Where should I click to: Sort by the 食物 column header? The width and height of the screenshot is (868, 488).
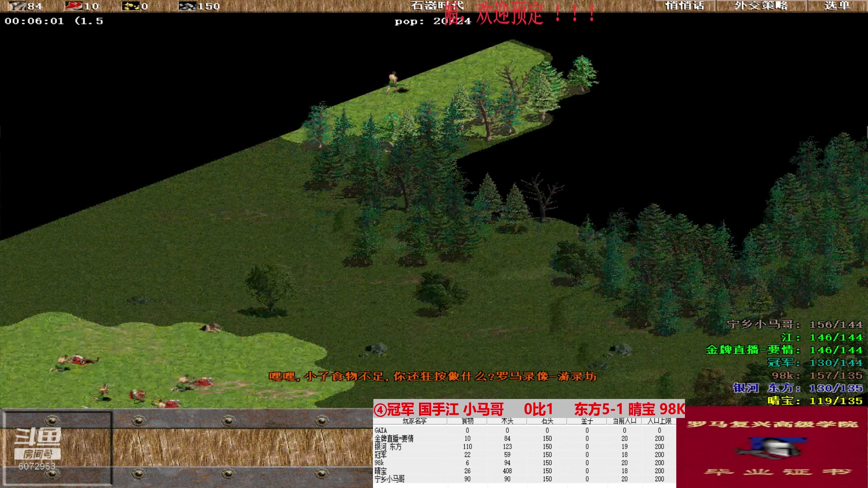[467, 421]
